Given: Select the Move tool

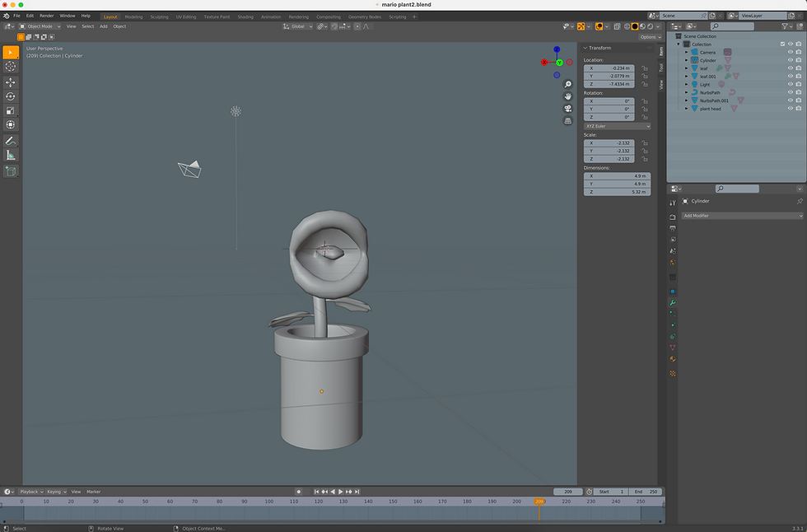Looking at the screenshot, I should tap(10, 82).
